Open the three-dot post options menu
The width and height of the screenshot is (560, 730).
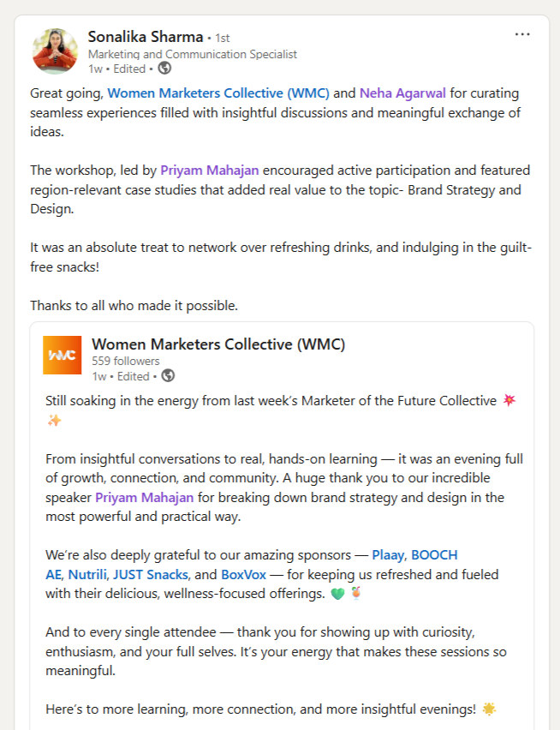[x=522, y=34]
